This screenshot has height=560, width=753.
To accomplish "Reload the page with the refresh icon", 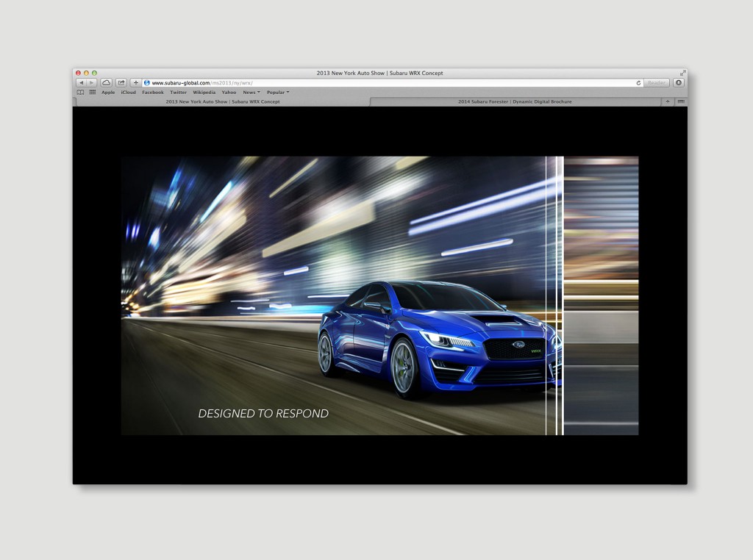I will click(x=638, y=83).
